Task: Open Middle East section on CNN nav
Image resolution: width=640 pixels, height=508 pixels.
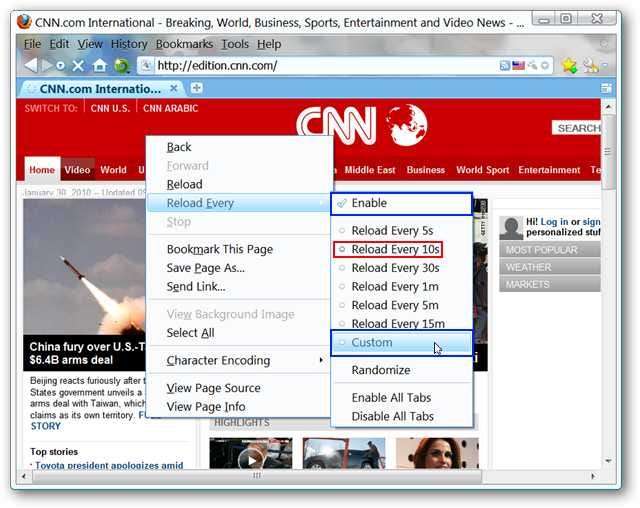Action: tap(370, 170)
